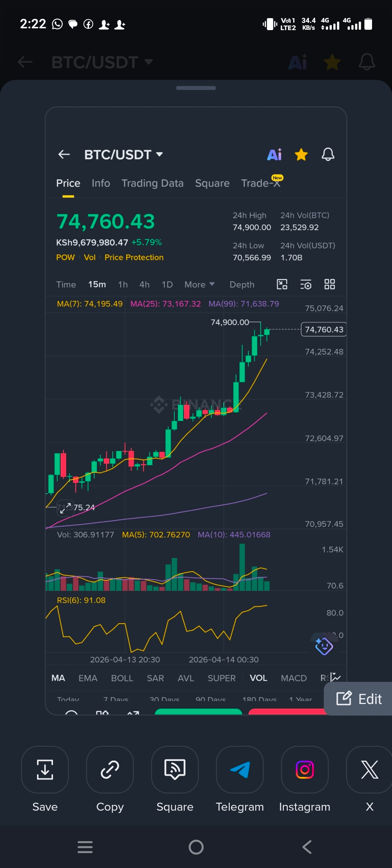Viewport: 392px width, 868px height.
Task: Share via X icon
Action: click(x=369, y=770)
